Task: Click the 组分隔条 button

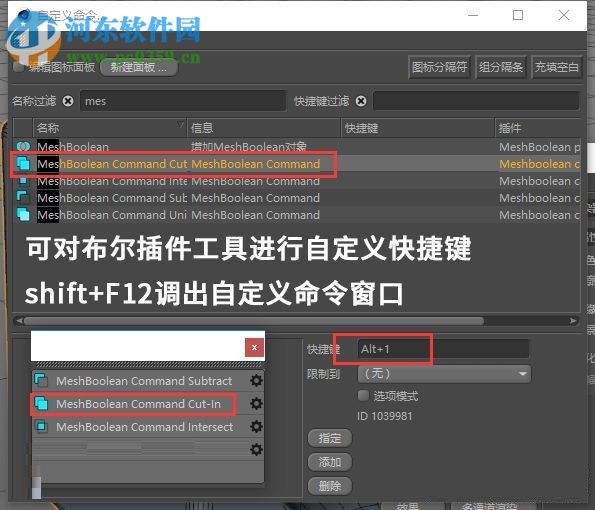Action: [x=501, y=67]
